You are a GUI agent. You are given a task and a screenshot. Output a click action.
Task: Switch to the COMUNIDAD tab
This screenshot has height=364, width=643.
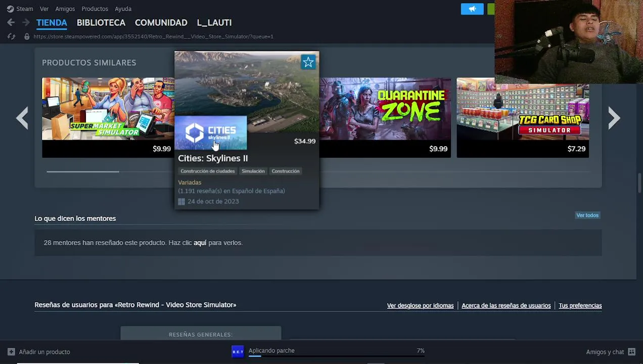point(161,23)
